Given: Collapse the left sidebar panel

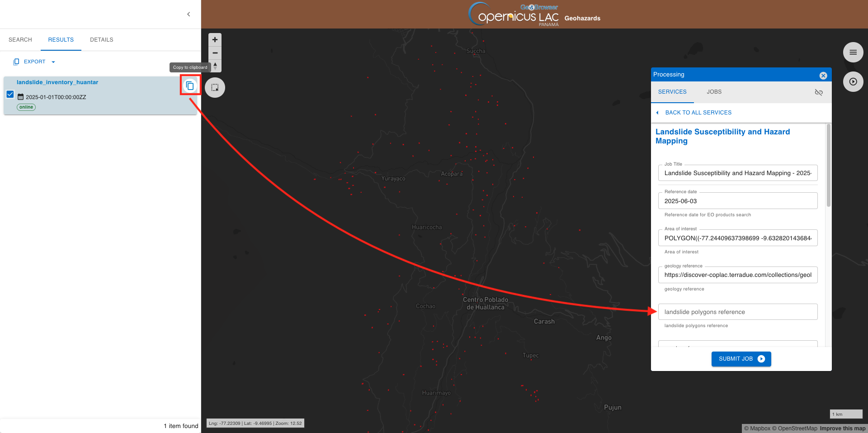Looking at the screenshot, I should coord(189,14).
